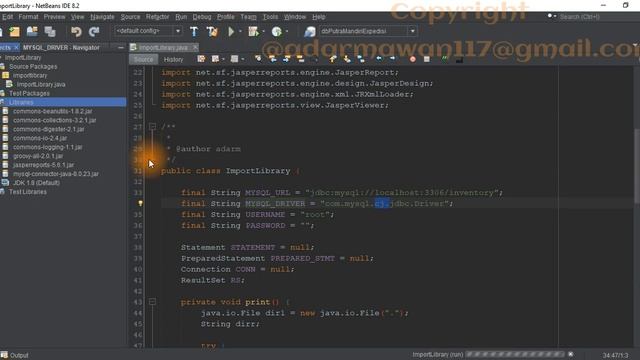Switch to the ImportLibrary.java editor tab
The height and width of the screenshot is (360, 640).
pos(163,47)
